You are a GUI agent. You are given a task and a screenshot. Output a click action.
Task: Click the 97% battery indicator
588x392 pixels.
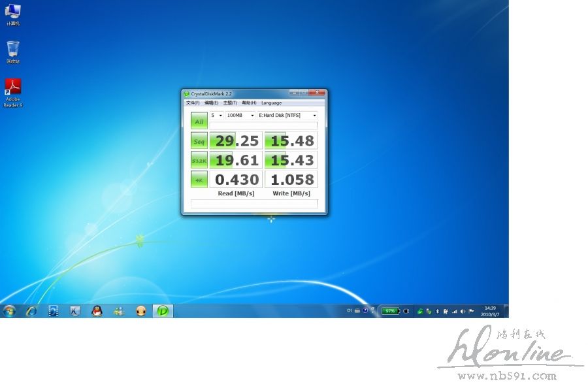pyautogui.click(x=390, y=311)
